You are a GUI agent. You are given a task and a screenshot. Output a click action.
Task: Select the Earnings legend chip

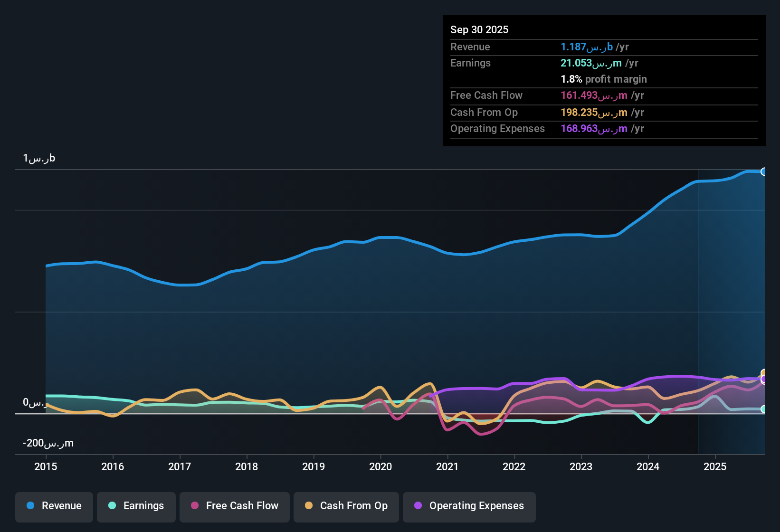136,506
